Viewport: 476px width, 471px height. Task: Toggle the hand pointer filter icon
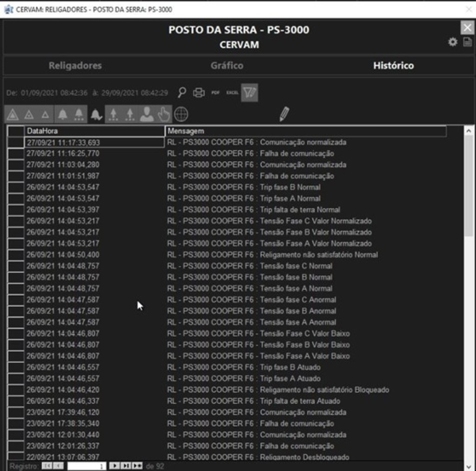(164, 114)
